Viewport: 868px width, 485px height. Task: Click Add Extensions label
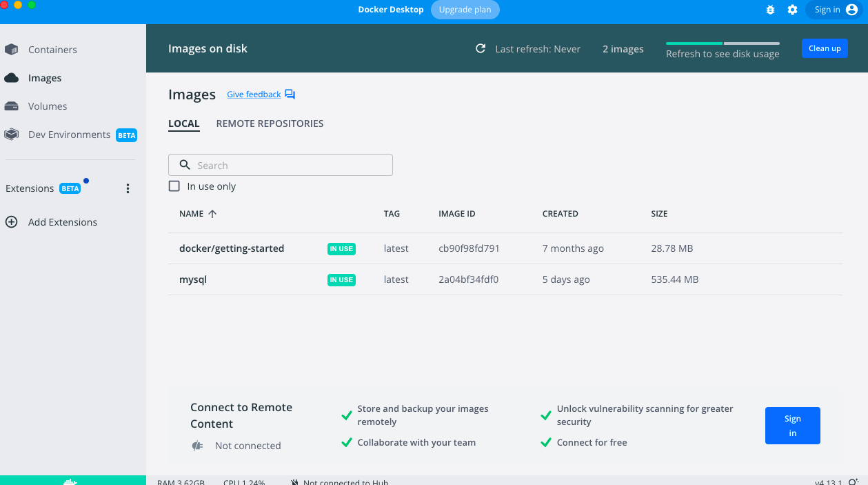tap(63, 222)
